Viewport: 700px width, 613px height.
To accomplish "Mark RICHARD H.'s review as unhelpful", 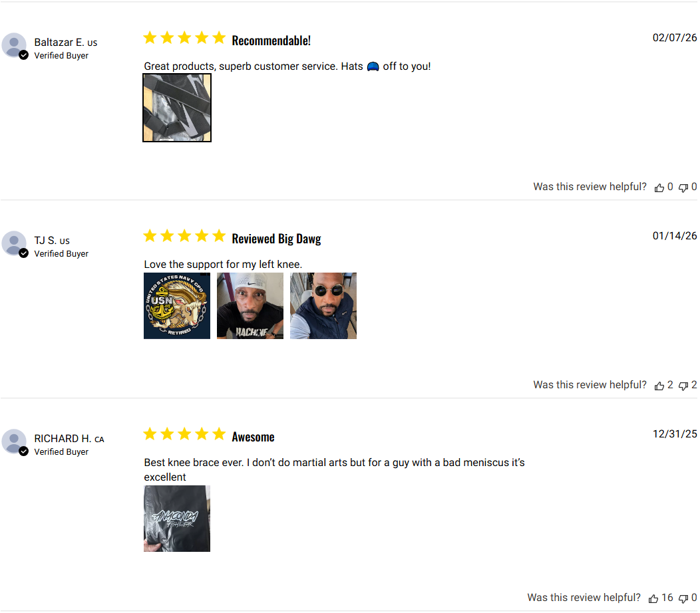I will (683, 598).
